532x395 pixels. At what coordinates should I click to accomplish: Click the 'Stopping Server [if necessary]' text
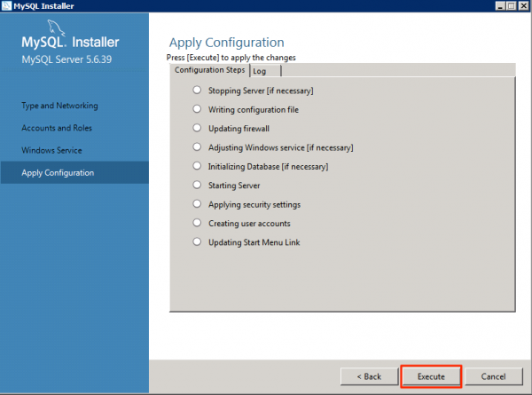click(261, 91)
